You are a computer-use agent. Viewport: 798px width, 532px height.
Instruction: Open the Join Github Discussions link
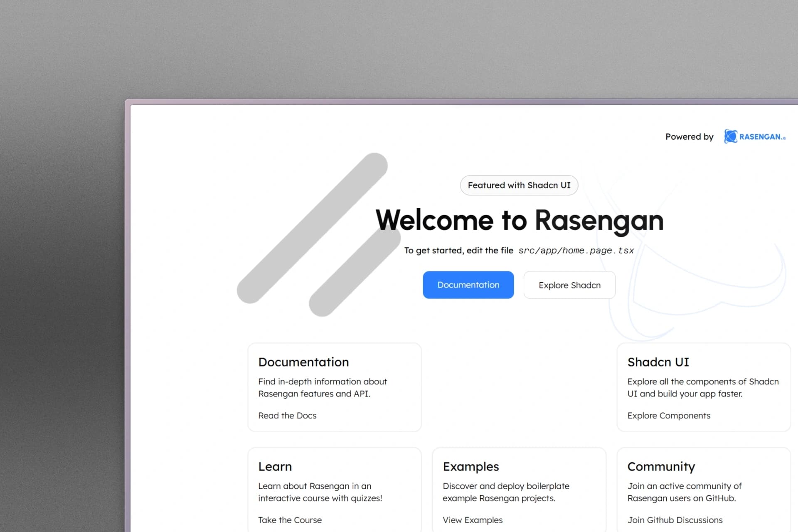(x=675, y=520)
